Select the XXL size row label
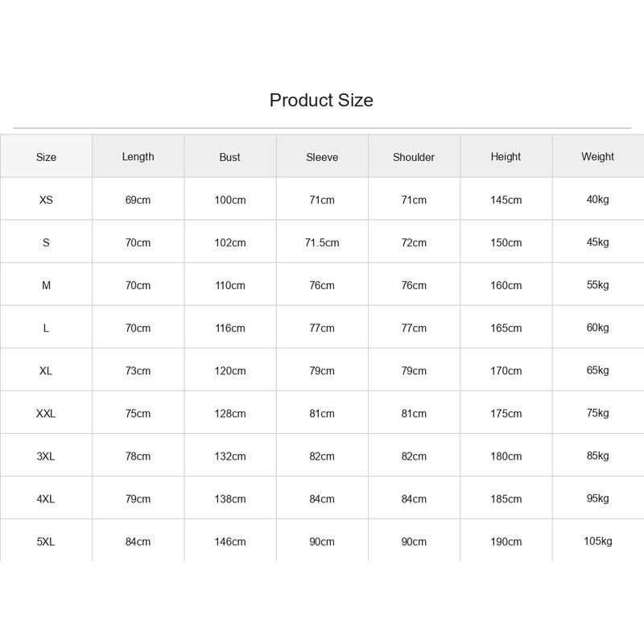The height and width of the screenshot is (644, 644). pyautogui.click(x=46, y=413)
